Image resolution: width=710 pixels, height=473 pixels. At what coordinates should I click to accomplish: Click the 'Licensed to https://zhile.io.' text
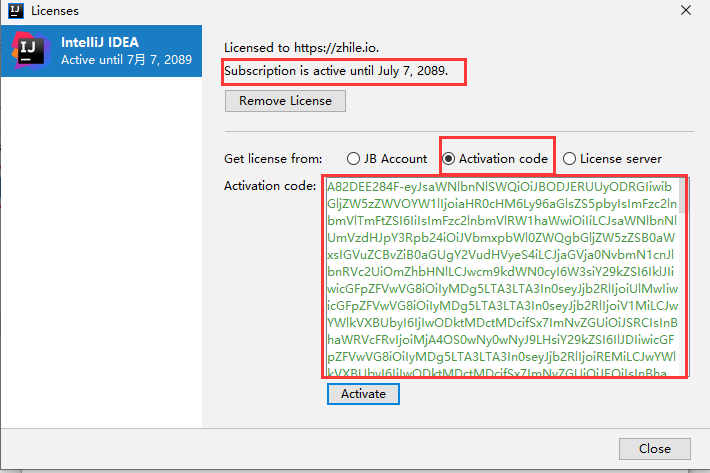[301, 48]
